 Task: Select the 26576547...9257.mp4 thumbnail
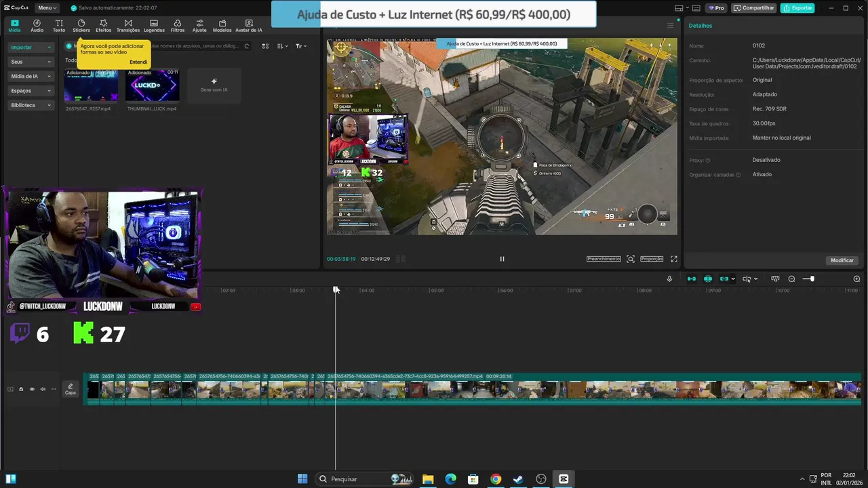tap(91, 85)
